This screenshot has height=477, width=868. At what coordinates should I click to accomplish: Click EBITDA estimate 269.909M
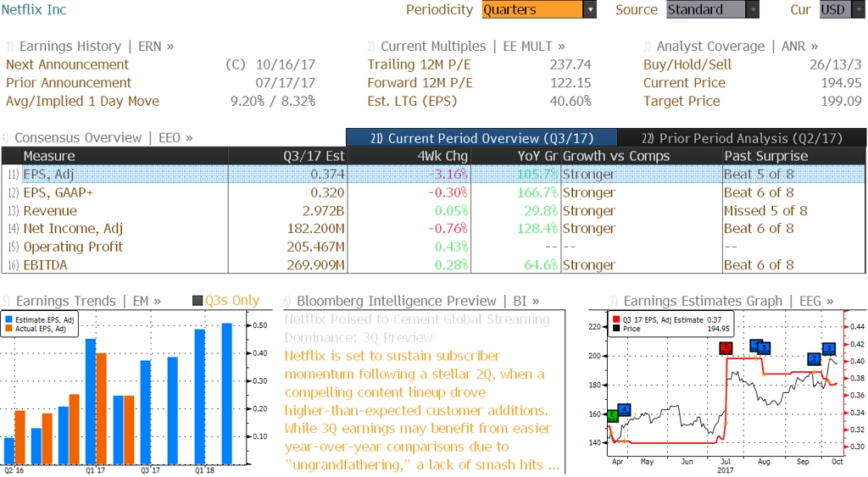tap(315, 265)
